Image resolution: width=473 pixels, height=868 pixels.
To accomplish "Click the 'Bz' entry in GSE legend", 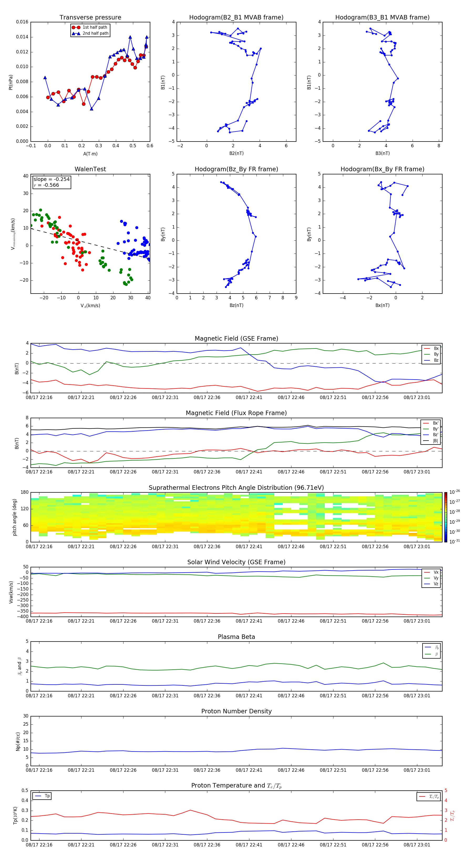I will click(x=431, y=360).
